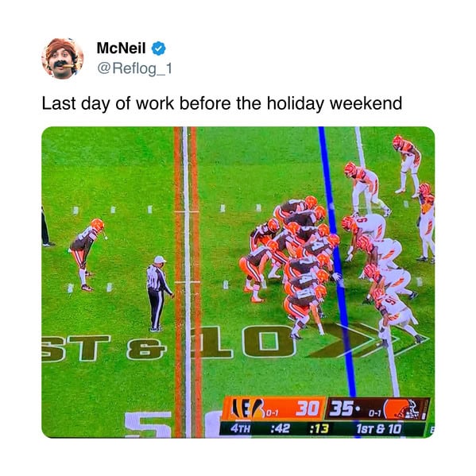Click the 1ST & 10 scoreboard text
This screenshot has height=476, width=476.
pos(378,428)
